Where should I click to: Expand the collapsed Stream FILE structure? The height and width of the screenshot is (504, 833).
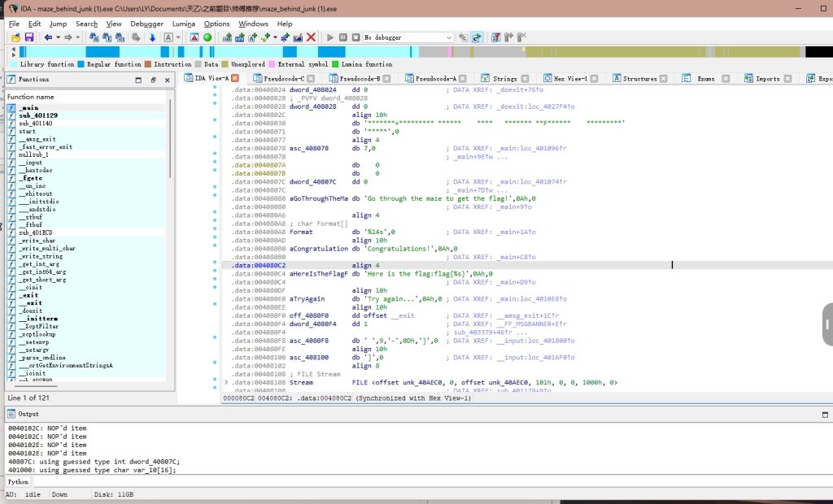click(226, 382)
